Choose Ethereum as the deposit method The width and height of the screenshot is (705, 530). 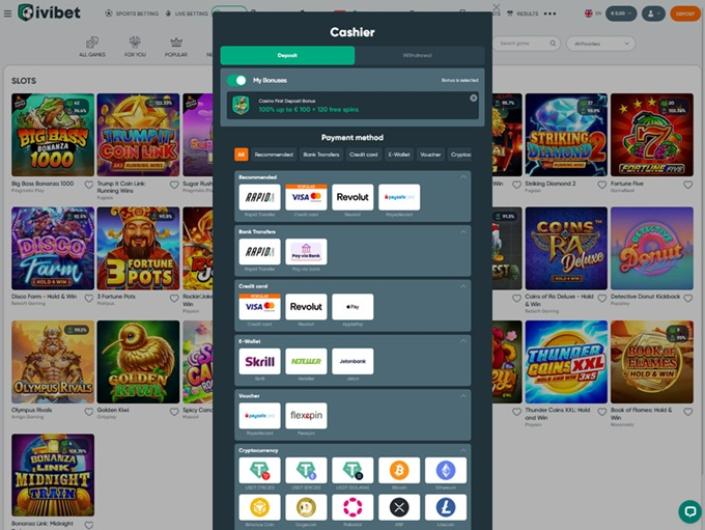tap(445, 471)
